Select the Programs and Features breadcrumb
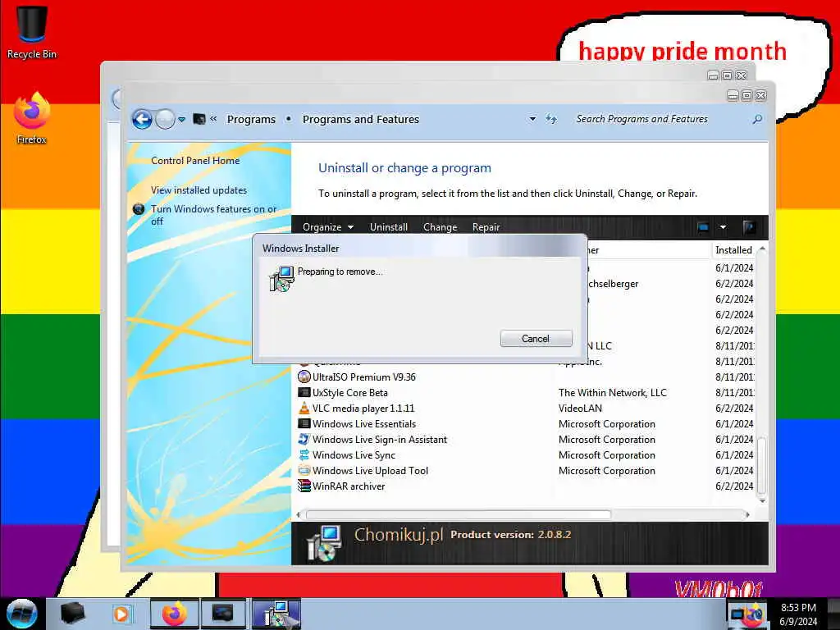This screenshot has width=840, height=630. coord(361,119)
